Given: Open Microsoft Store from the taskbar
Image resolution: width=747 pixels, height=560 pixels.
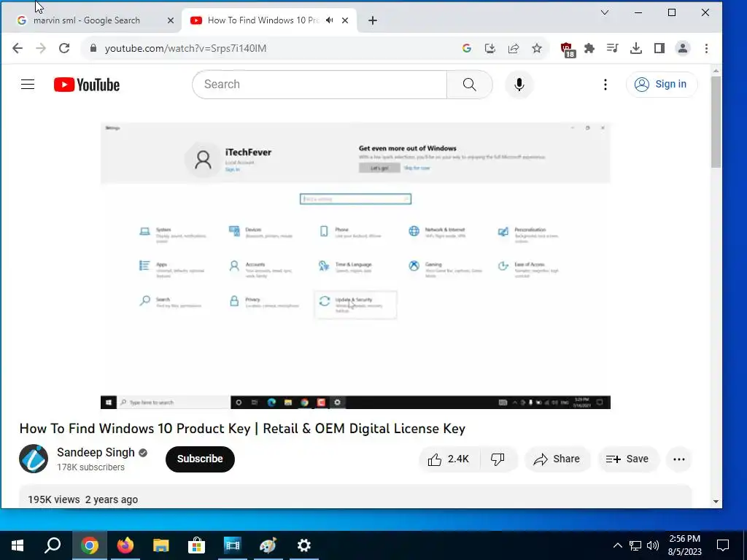Looking at the screenshot, I should [x=196, y=545].
